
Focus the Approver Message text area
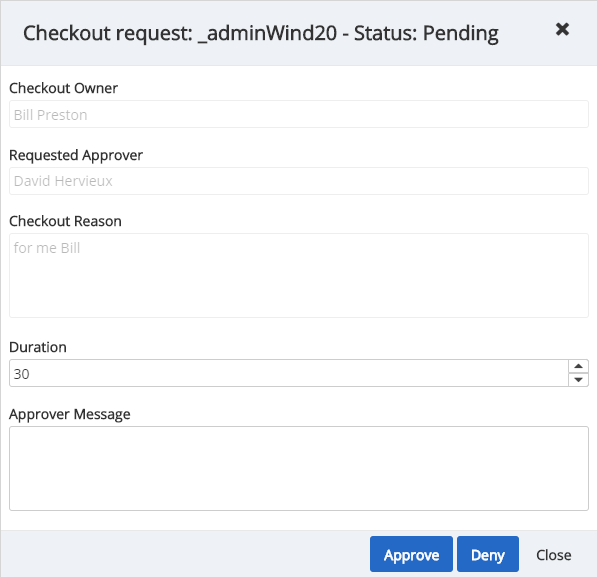[x=299, y=468]
